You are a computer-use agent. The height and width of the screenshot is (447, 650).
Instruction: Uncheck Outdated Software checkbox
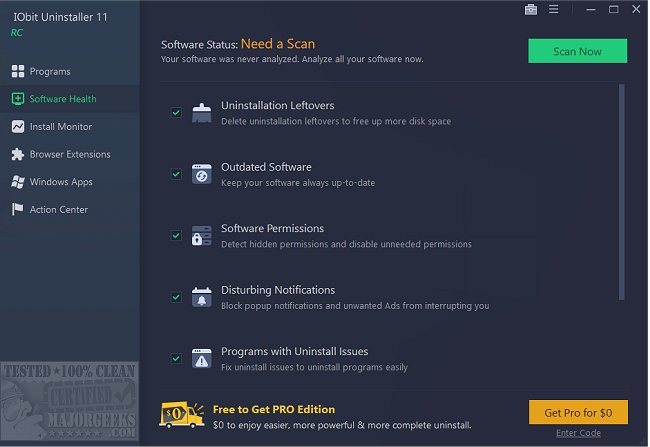(177, 174)
